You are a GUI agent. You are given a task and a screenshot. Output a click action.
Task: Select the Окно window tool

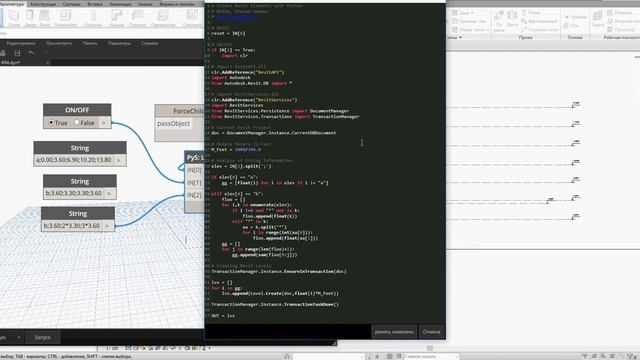[44, 18]
